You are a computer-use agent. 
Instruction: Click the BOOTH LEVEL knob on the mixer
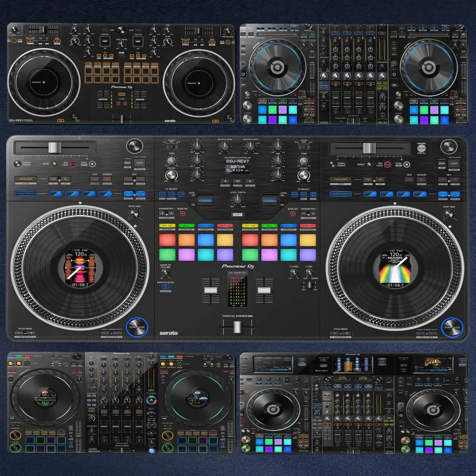point(225,147)
